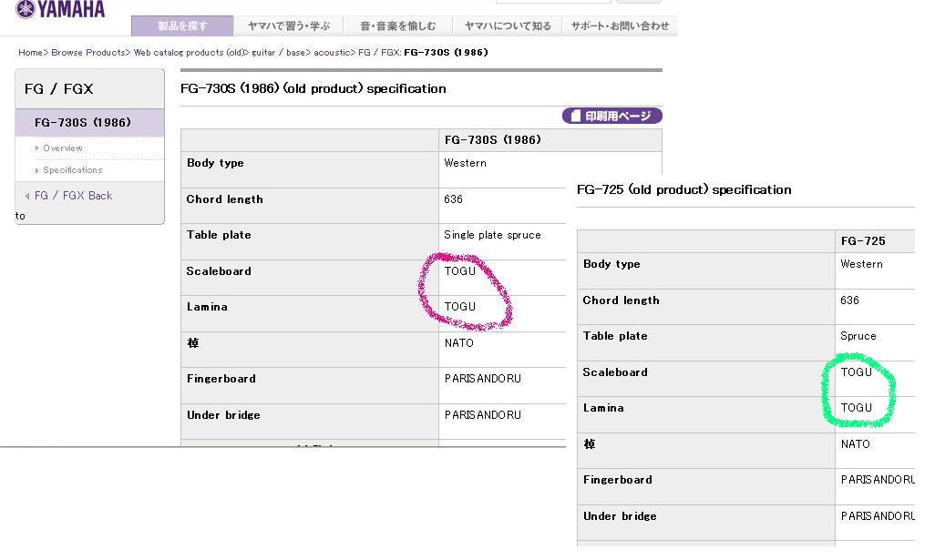Select the FG / FGX sidebar heading
Image resolution: width=935 pixels, height=560 pixels.
59,88
